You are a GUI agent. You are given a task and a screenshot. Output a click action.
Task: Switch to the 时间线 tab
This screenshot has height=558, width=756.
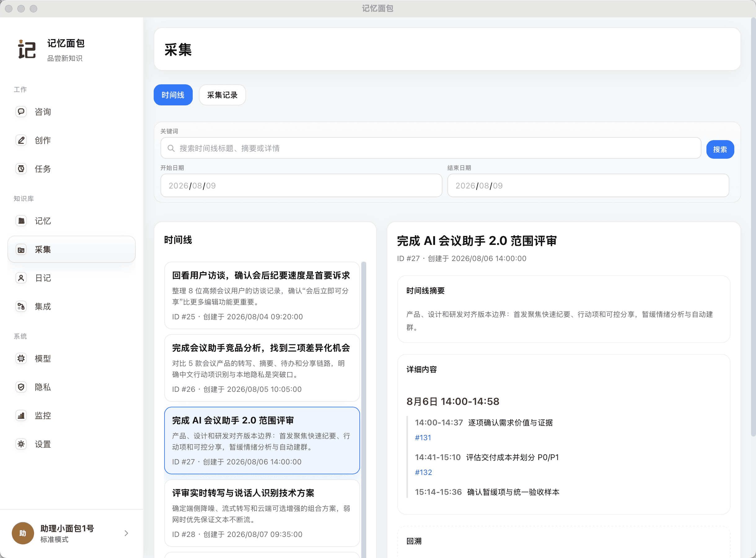point(173,95)
